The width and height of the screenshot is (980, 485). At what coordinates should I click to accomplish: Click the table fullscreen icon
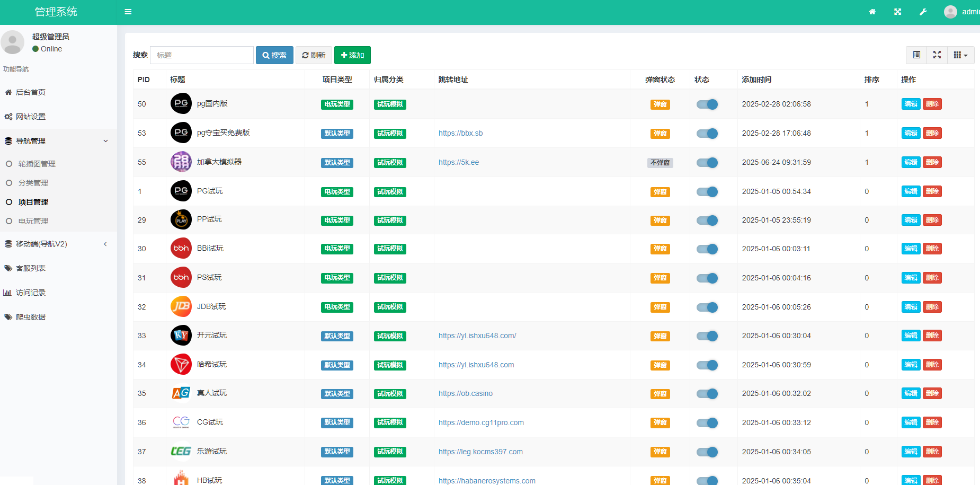[x=937, y=55]
